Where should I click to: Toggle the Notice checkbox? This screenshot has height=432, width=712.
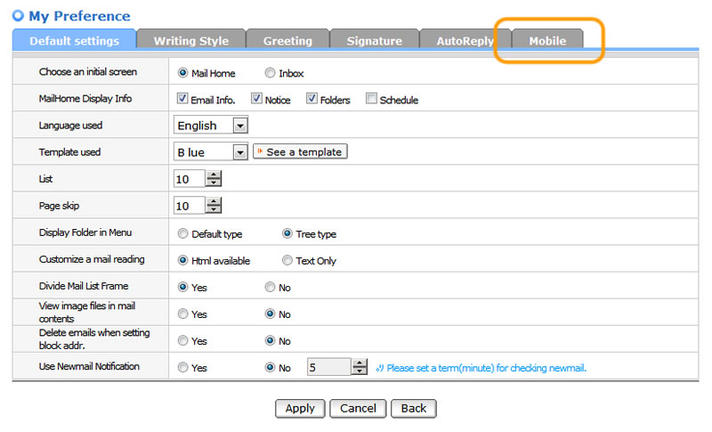[257, 99]
